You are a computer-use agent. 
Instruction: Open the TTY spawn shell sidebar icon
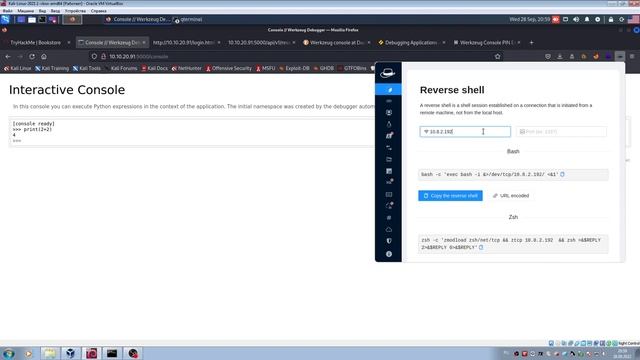coord(389,113)
